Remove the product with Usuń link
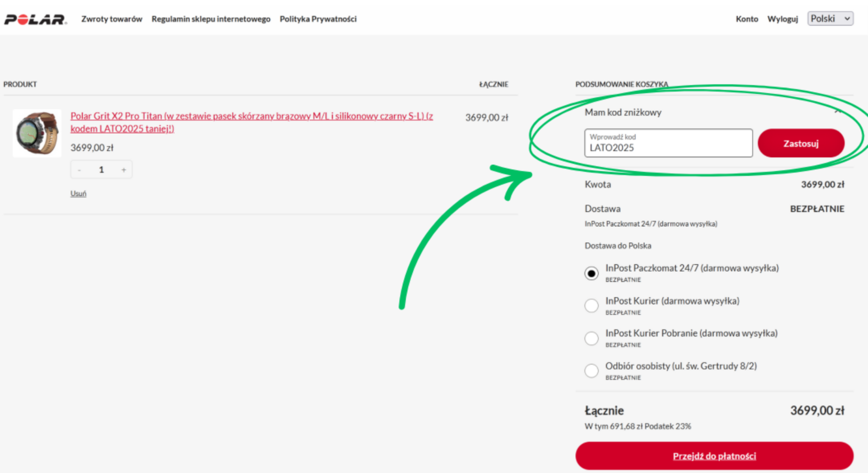The image size is (868, 473). point(78,193)
